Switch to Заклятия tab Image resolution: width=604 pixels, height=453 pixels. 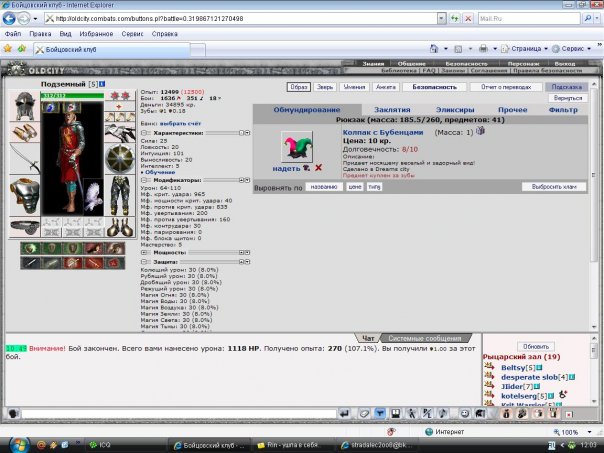pos(392,110)
